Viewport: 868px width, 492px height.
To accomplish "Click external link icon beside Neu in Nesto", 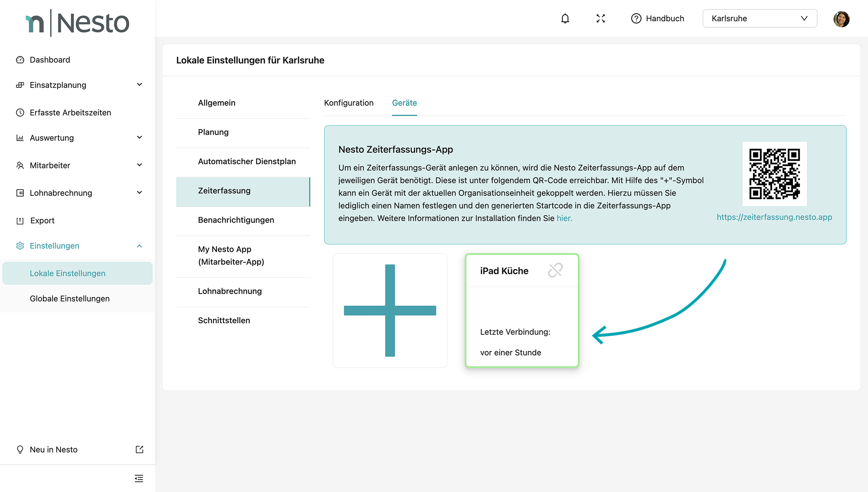I will [x=139, y=449].
